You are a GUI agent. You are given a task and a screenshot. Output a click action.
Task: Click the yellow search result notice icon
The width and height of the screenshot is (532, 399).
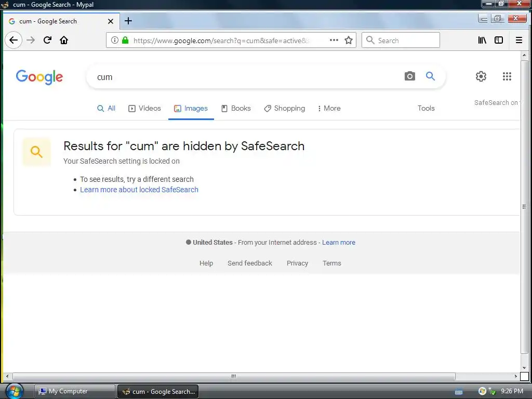pyautogui.click(x=37, y=152)
